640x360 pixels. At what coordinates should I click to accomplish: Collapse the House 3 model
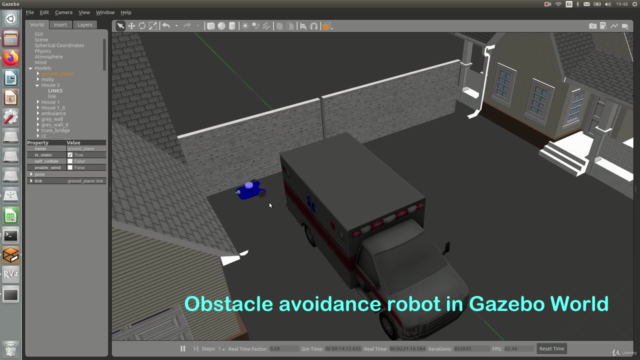[x=37, y=85]
